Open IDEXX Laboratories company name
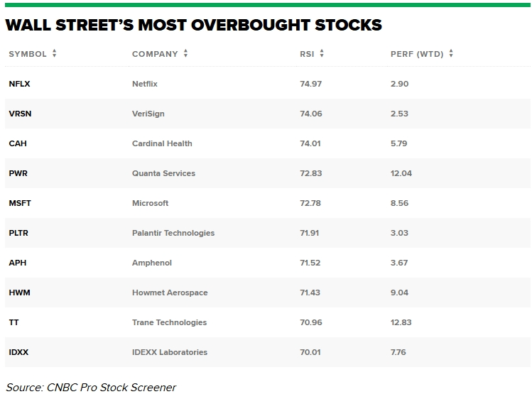The image size is (532, 399). 170,352
